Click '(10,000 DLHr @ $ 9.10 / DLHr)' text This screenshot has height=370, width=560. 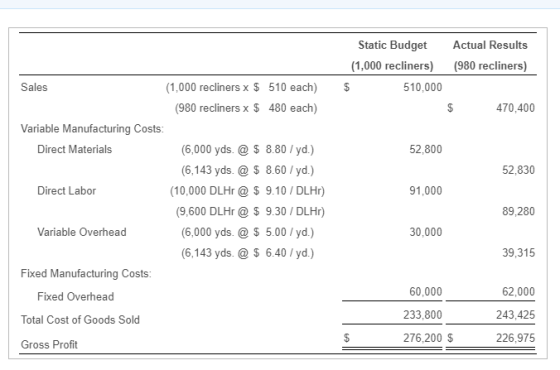[247, 191]
